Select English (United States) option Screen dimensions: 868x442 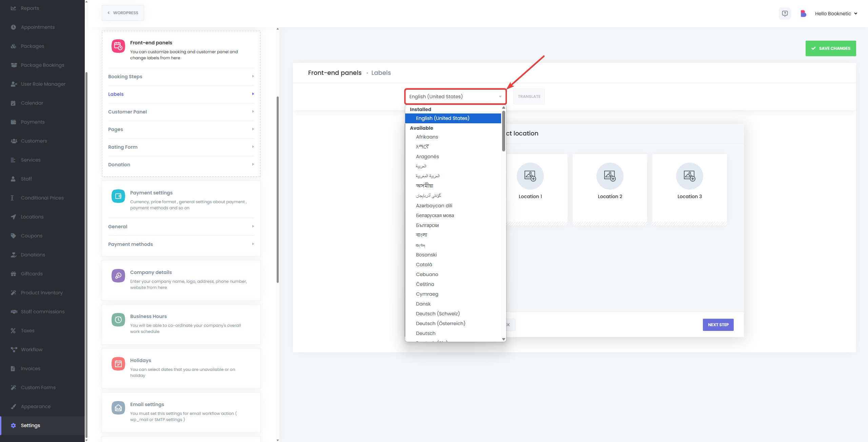(453, 118)
